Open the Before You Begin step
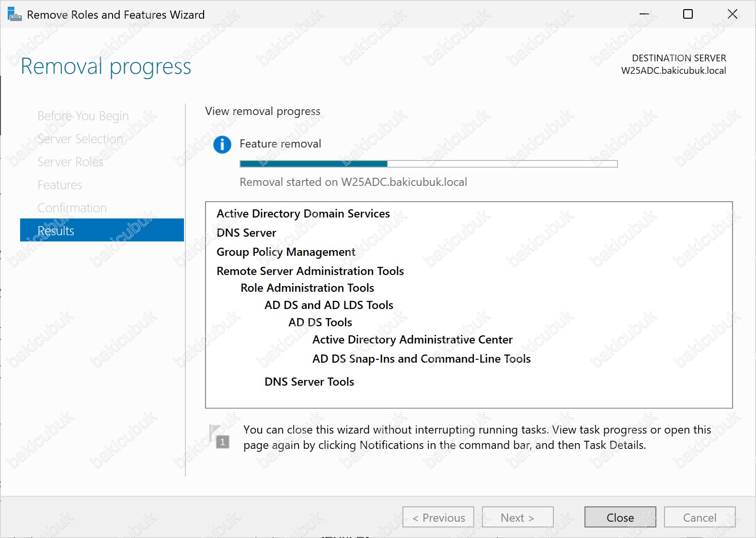Screen dimensions: 756x538 83,116
